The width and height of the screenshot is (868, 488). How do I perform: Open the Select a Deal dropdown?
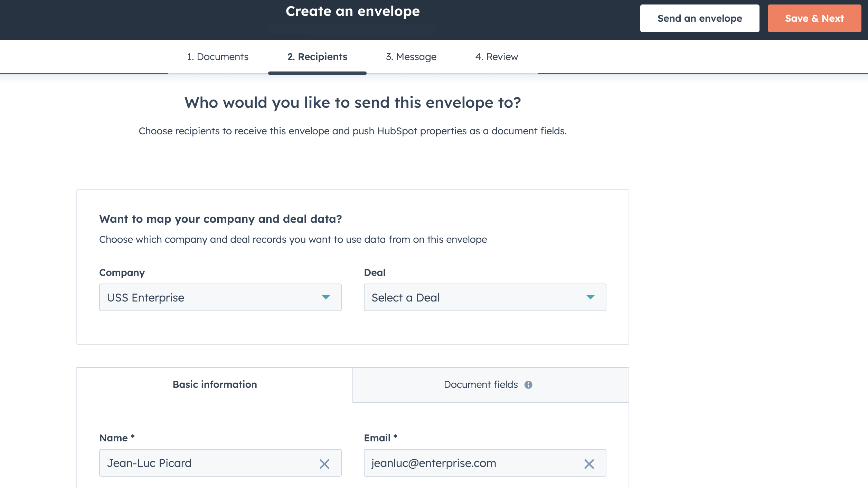[x=485, y=297]
